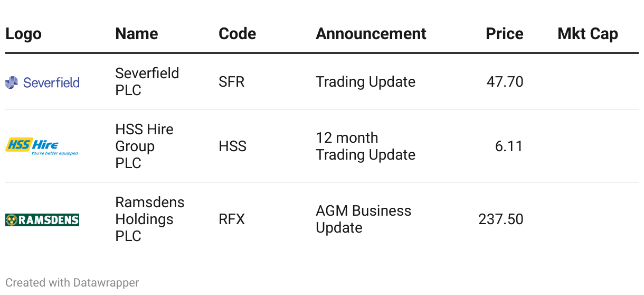
Task: Click the Severfield company logo
Action: [42, 82]
